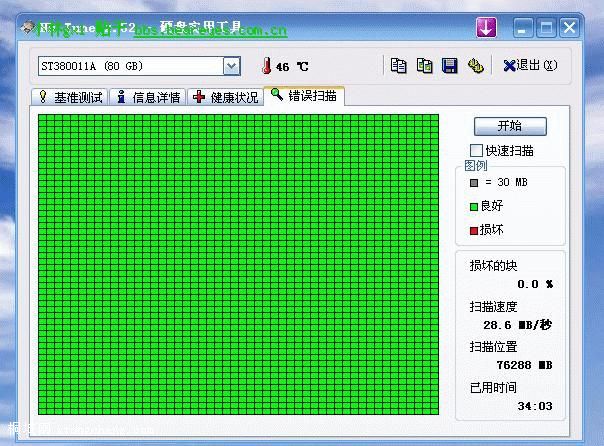Screen dimensions: 604x446
Task: Click the 76288 MB scan position value
Action: click(524, 365)
